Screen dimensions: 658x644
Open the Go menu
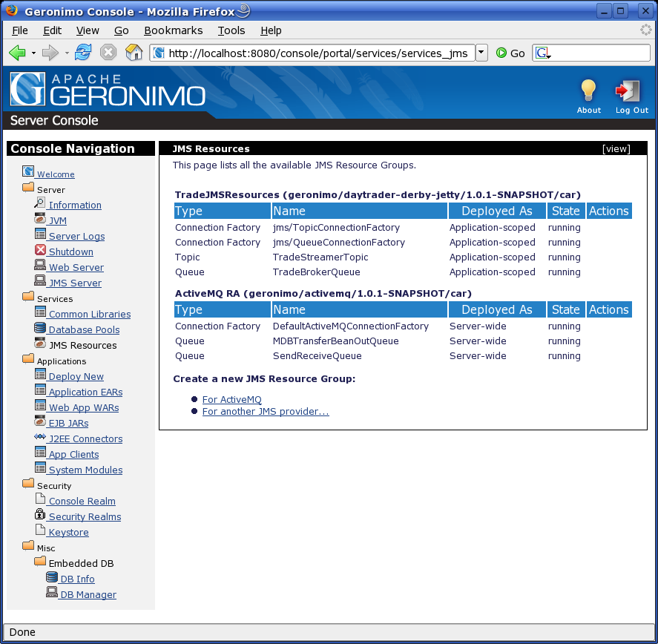(121, 30)
